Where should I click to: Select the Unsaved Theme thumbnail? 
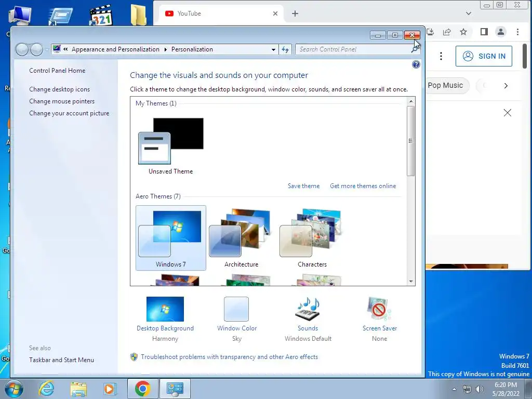170,141
